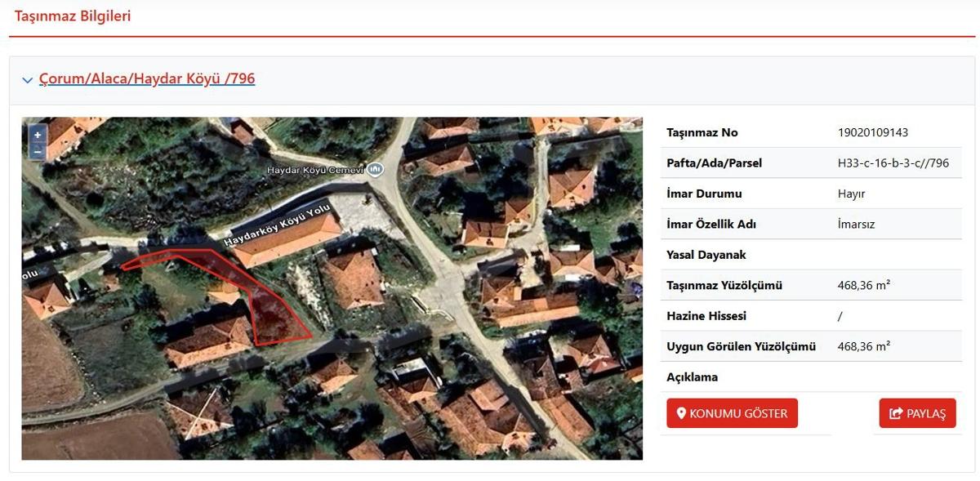The height and width of the screenshot is (481, 980).
Task: Zoom in on the satellite map
Action: pos(38,135)
